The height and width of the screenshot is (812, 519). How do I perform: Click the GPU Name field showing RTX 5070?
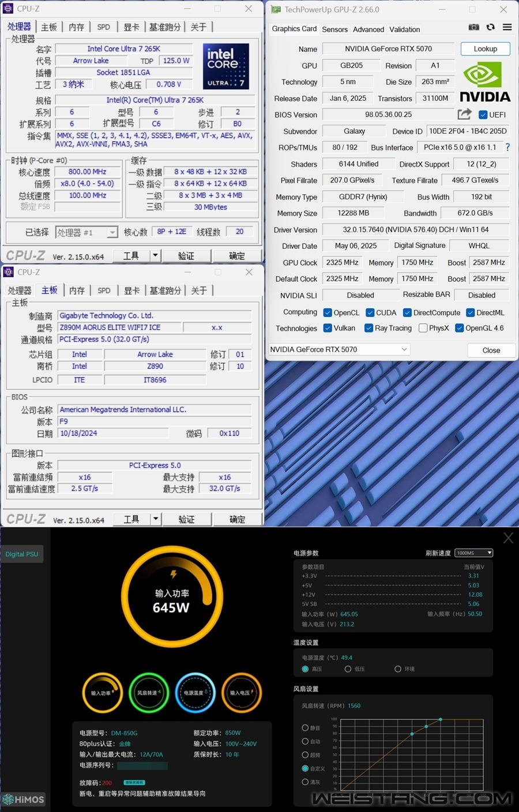tap(388, 49)
